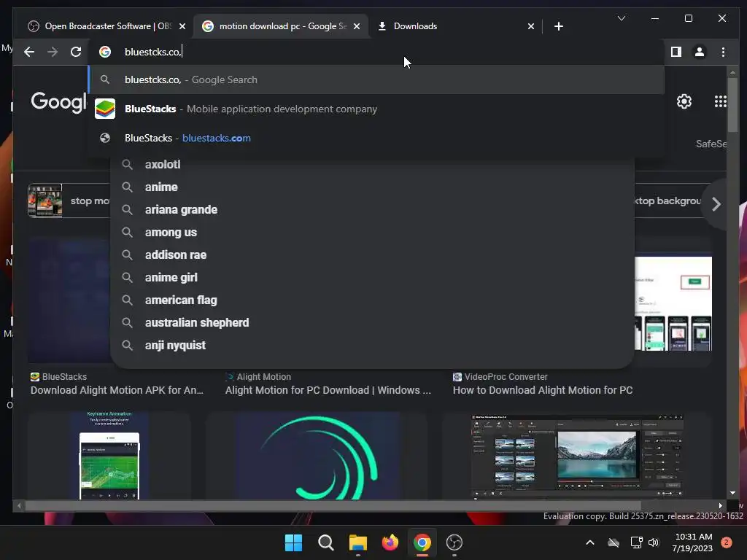This screenshot has height=560, width=747.
Task: Select 'bluestcks.co, - Google Search' suggestion
Action: 376,79
